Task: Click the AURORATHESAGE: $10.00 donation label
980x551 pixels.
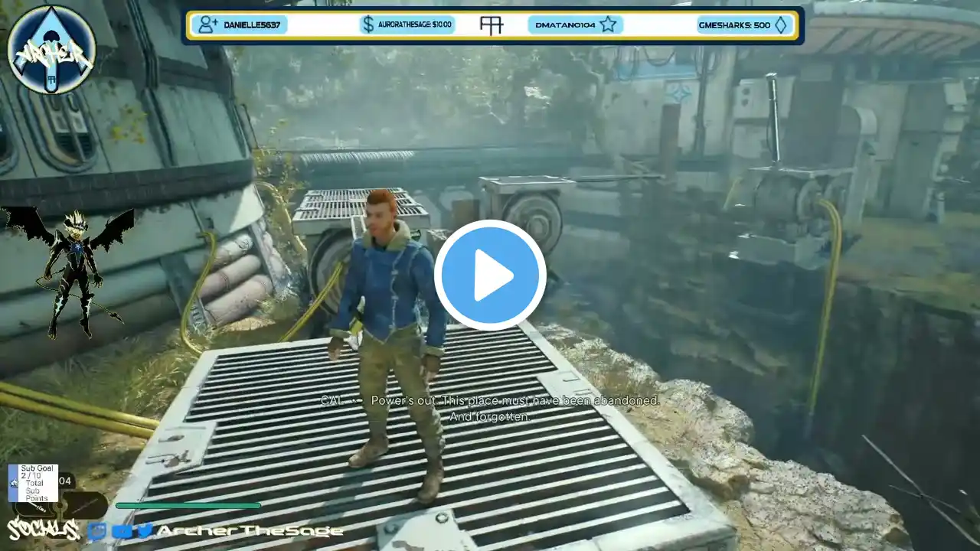Action: pos(415,25)
